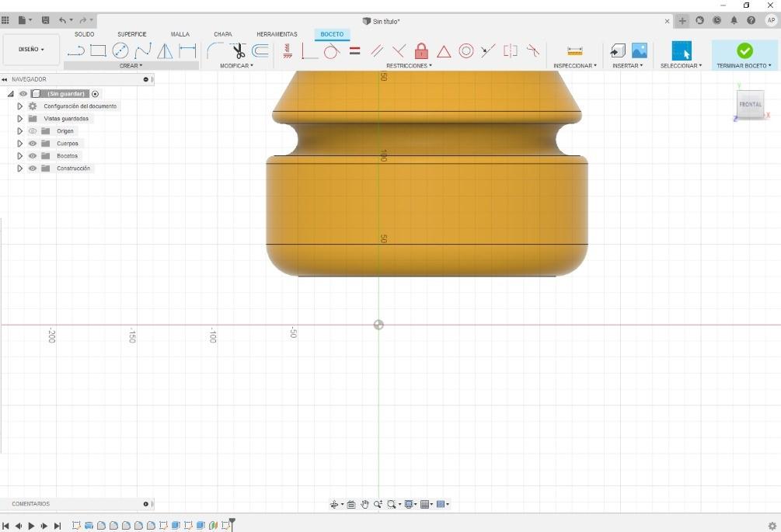
Task: Hide the Construcción folder
Action: (x=33, y=169)
